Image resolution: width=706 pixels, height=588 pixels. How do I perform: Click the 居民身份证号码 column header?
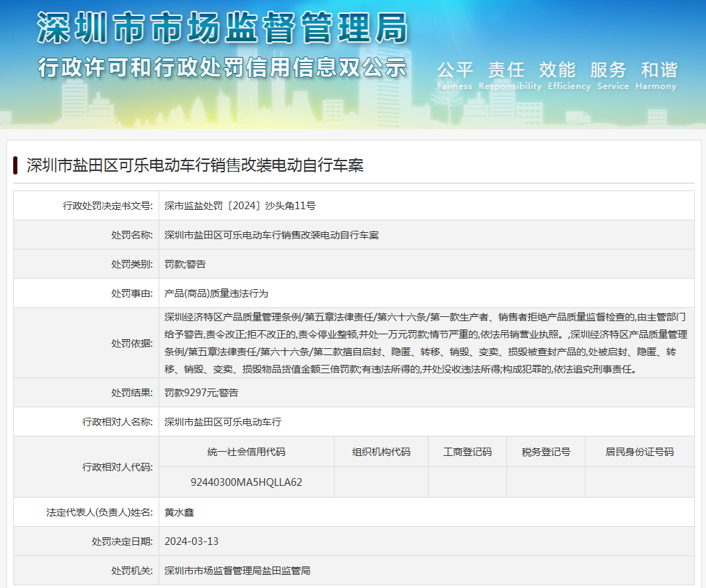(639, 452)
